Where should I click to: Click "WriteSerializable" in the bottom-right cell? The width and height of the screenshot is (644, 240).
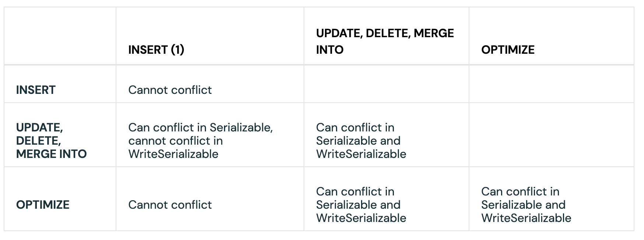(x=526, y=218)
